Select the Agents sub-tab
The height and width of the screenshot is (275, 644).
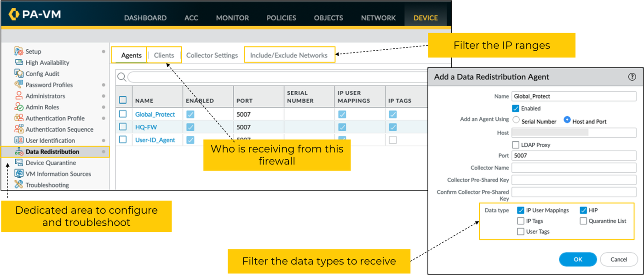(131, 55)
